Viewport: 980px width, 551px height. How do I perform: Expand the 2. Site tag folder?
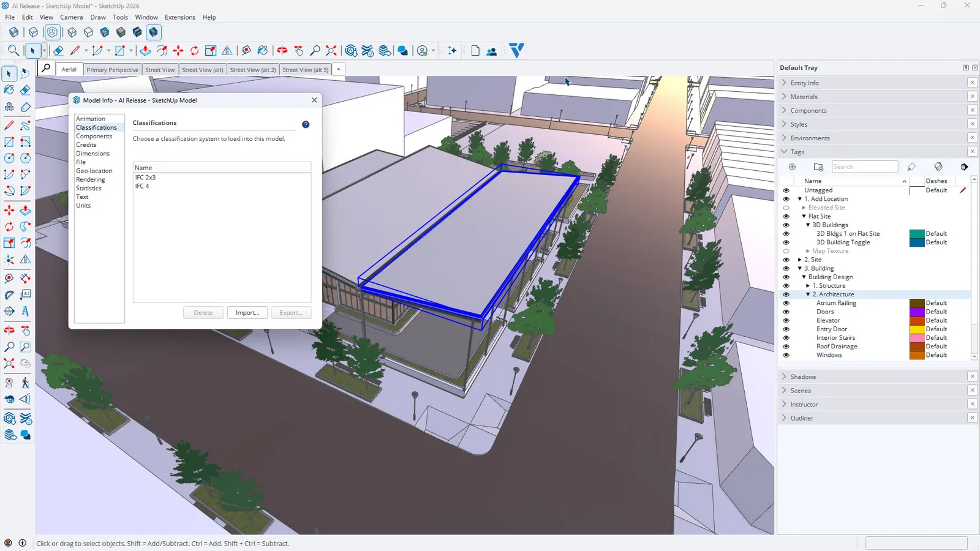(800, 260)
